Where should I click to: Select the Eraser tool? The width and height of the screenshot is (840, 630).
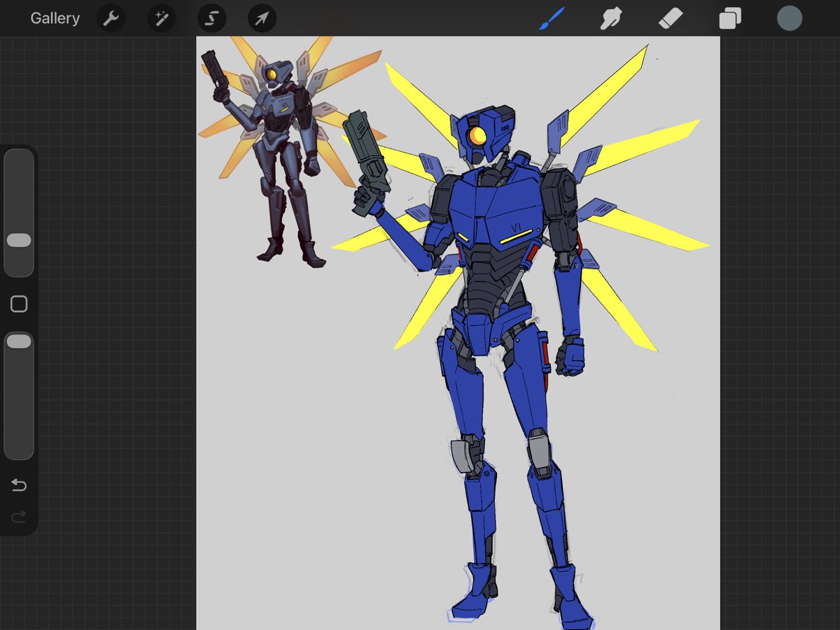pyautogui.click(x=670, y=18)
